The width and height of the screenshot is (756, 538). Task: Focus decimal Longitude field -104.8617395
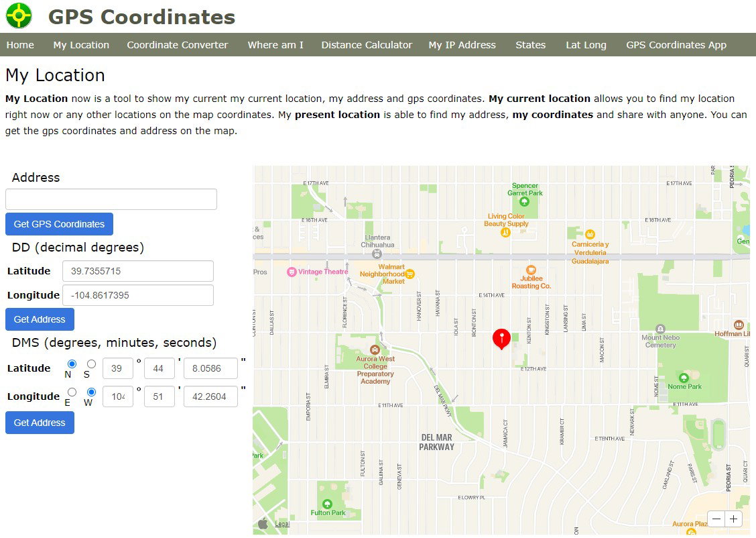138,295
